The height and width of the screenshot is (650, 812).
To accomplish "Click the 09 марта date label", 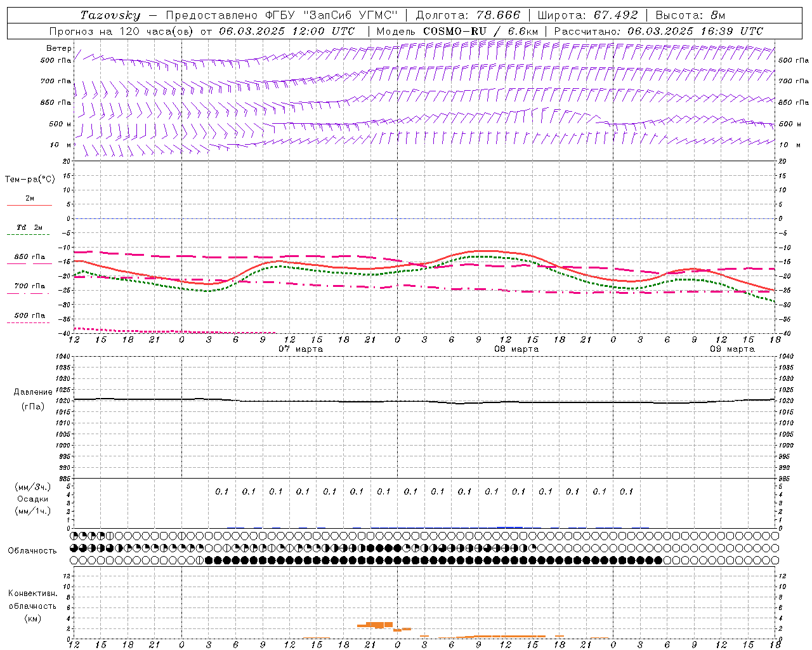I will 732,349.
